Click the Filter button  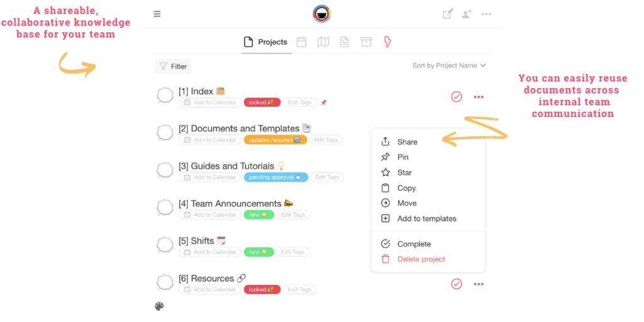[173, 66]
